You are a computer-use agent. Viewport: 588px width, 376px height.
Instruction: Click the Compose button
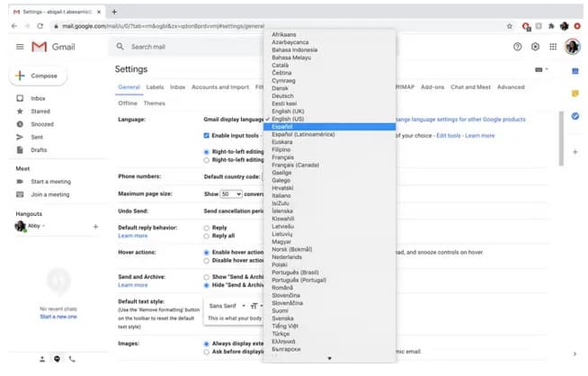coord(38,76)
